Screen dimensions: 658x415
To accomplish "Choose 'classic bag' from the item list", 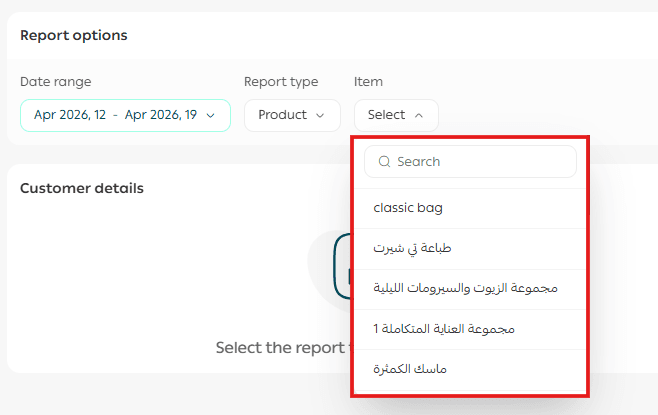I will pos(408,208).
